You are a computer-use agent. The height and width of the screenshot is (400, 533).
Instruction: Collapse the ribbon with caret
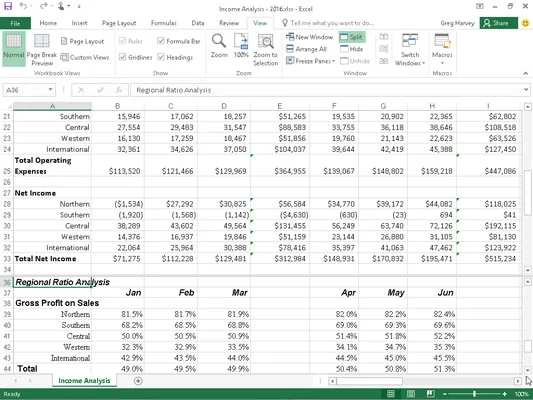pyautogui.click(x=526, y=73)
